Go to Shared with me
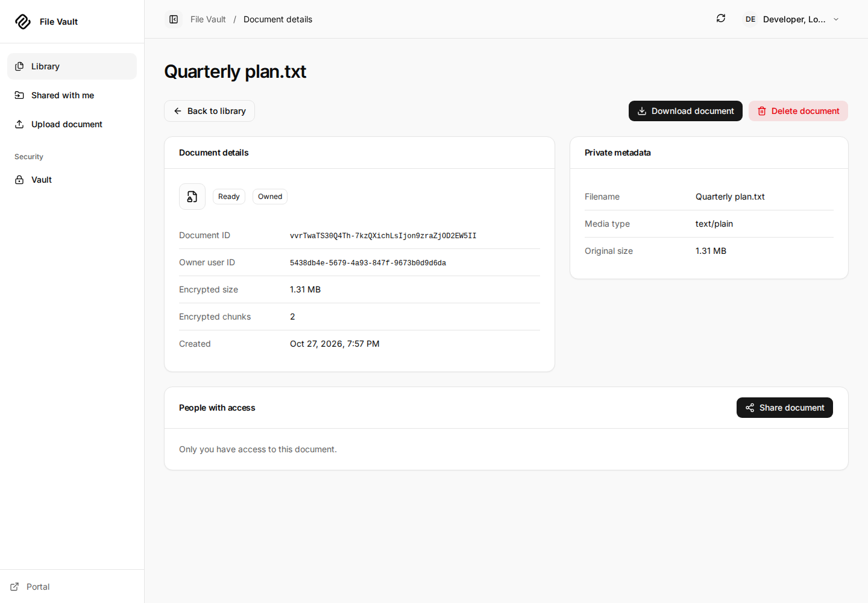The height and width of the screenshot is (603, 868). [72, 95]
